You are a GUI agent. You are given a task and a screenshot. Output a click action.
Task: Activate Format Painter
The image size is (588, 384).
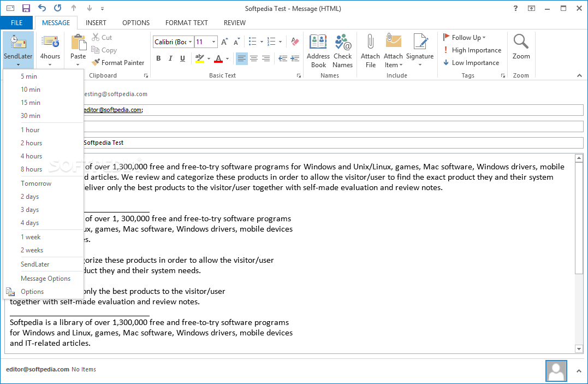click(118, 63)
